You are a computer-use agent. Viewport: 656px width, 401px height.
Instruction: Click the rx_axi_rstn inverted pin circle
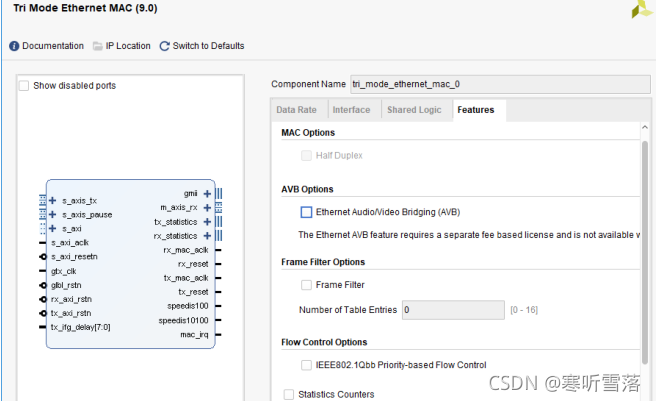pyautogui.click(x=43, y=299)
